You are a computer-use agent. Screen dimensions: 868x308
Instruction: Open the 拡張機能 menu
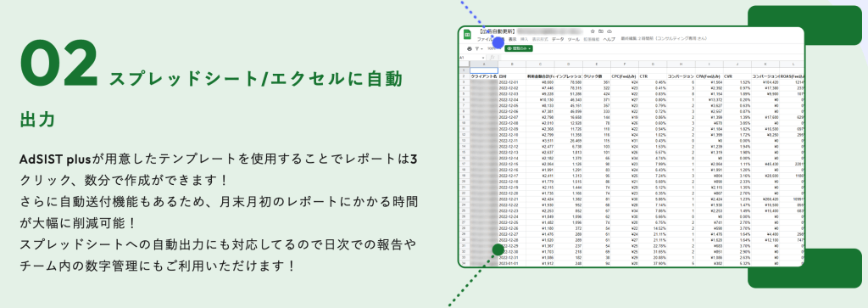pyautogui.click(x=592, y=39)
